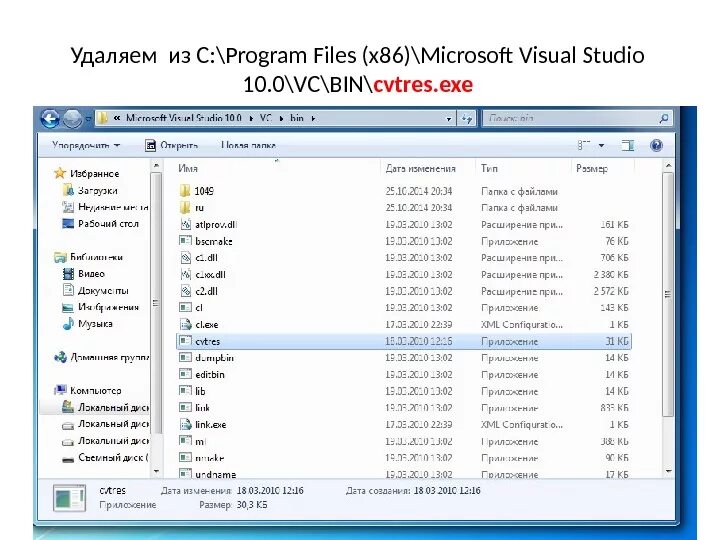
Task: Select Домашняя группа in navigation pane
Action: coord(109,357)
